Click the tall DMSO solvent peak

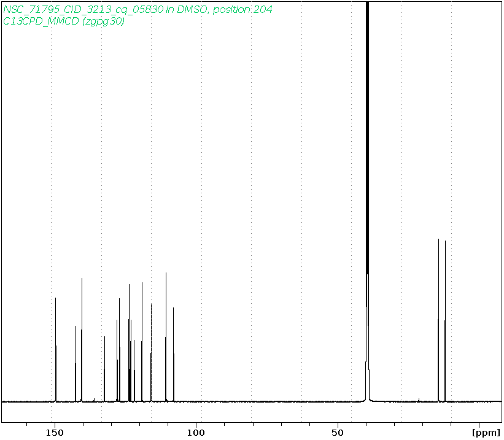(x=367, y=201)
